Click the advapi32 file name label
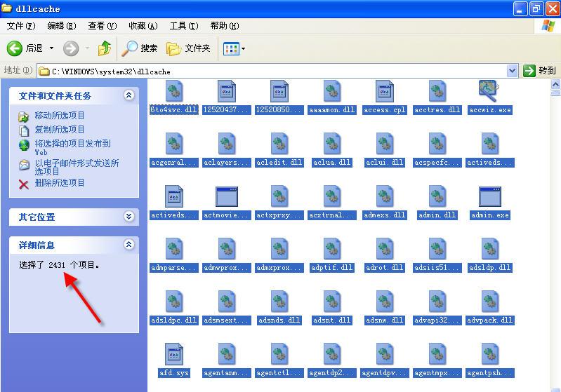Image resolution: width=561 pixels, height=392 pixels. [437, 320]
